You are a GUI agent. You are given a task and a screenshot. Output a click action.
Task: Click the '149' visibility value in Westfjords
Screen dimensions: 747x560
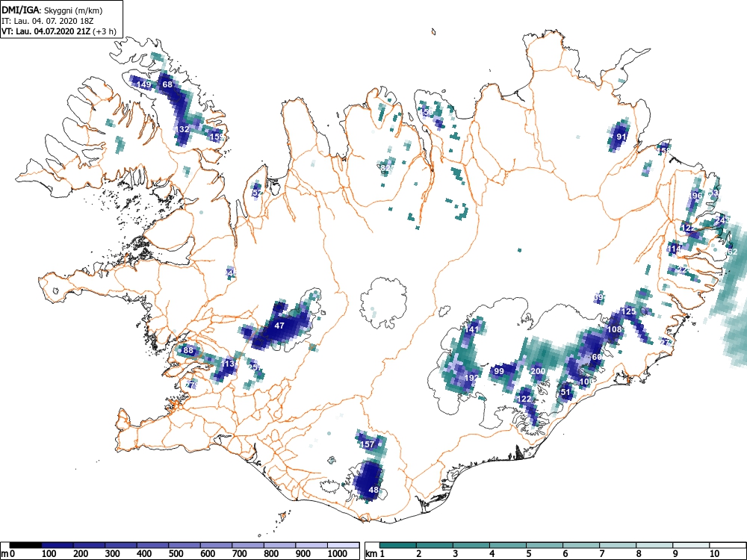click(x=144, y=85)
